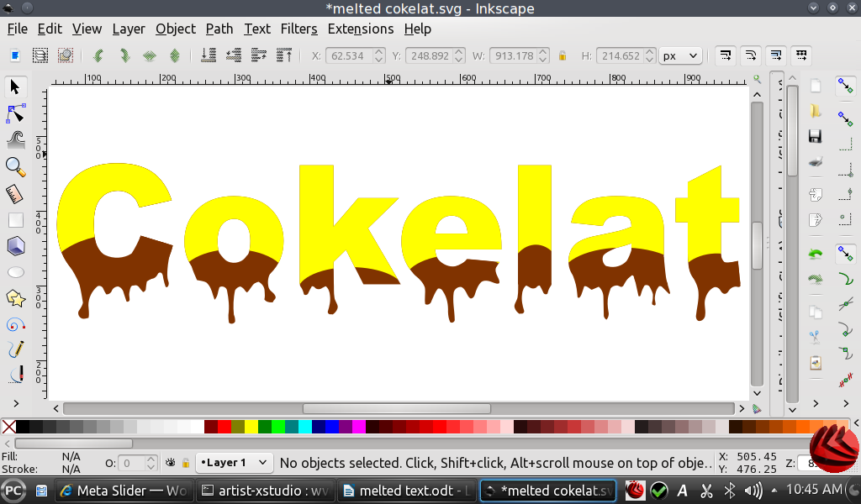Click the Import document icon
The height and width of the screenshot is (504, 861).
pos(816,194)
